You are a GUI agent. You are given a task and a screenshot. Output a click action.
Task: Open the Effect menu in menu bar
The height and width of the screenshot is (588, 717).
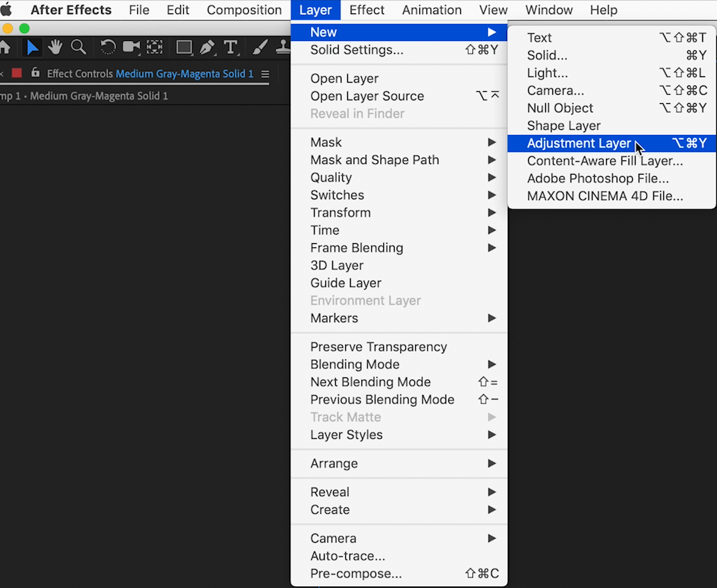click(x=367, y=10)
